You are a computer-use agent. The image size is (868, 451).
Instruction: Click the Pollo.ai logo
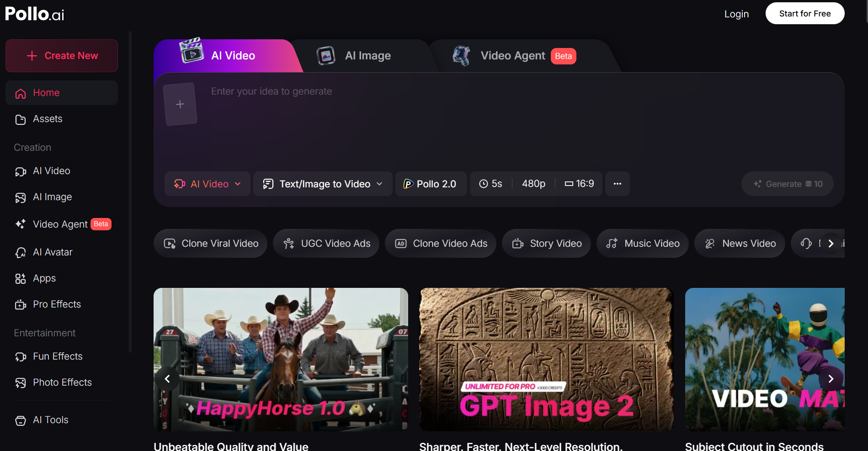click(x=34, y=14)
